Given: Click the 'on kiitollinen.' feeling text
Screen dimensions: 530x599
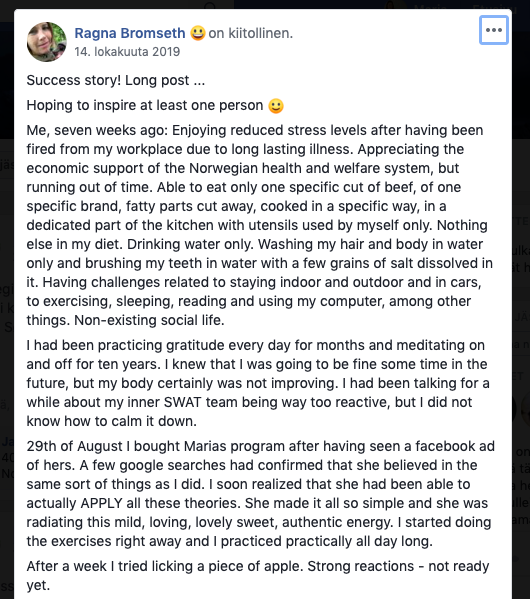Looking at the screenshot, I should [250, 33].
